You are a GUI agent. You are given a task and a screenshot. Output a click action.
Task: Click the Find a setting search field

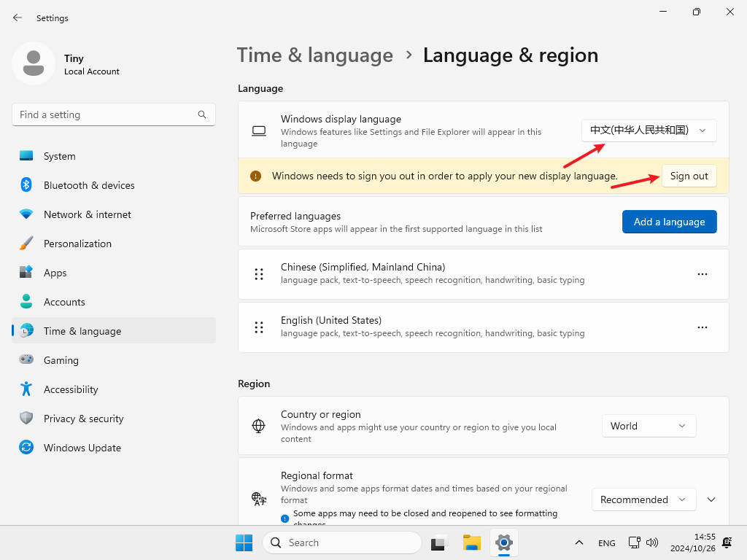(x=106, y=114)
